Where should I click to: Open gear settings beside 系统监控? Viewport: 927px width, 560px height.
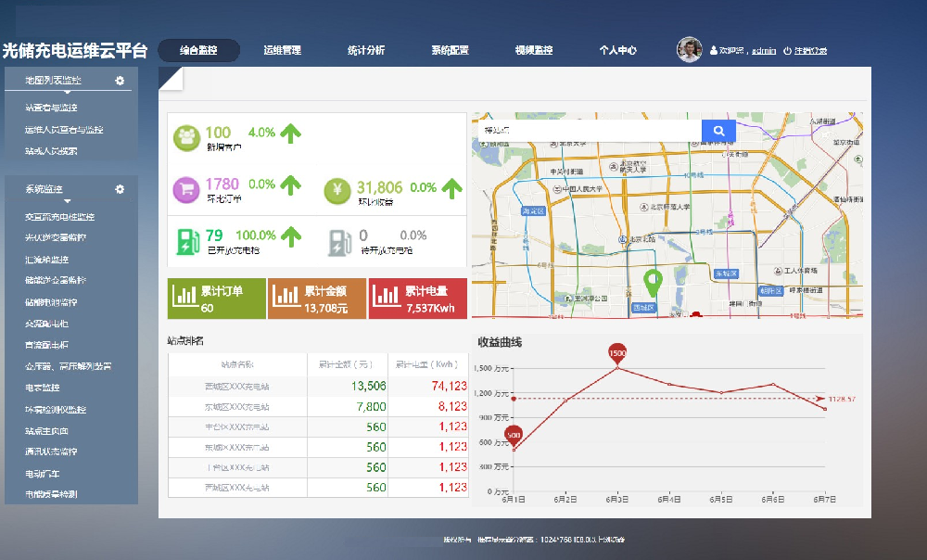tap(120, 189)
